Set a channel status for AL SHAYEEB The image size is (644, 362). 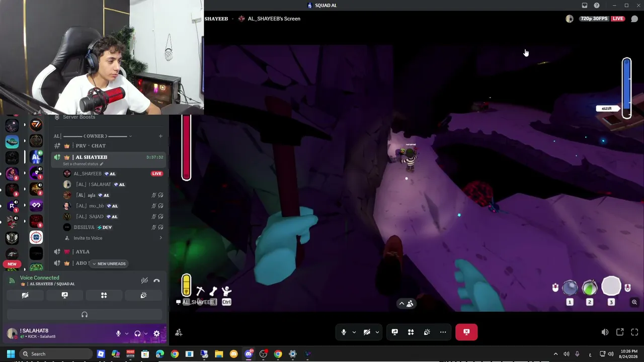(83, 164)
